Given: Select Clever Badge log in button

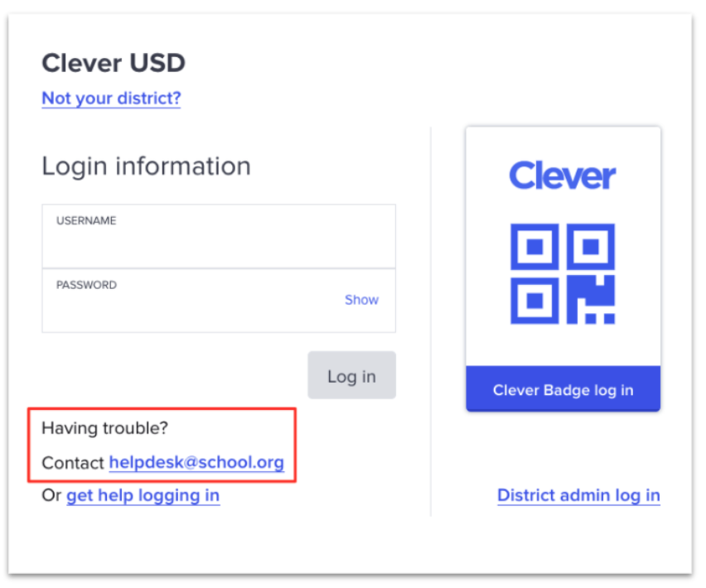Looking at the screenshot, I should click(563, 388).
